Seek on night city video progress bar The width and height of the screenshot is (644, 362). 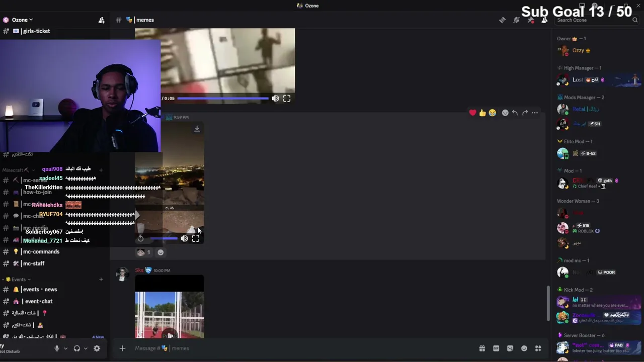tap(163, 239)
